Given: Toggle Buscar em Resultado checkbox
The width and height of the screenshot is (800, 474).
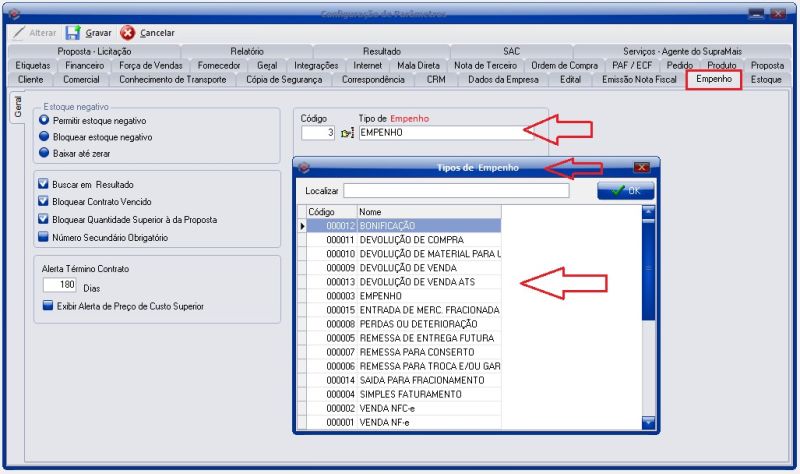Looking at the screenshot, I should [43, 184].
